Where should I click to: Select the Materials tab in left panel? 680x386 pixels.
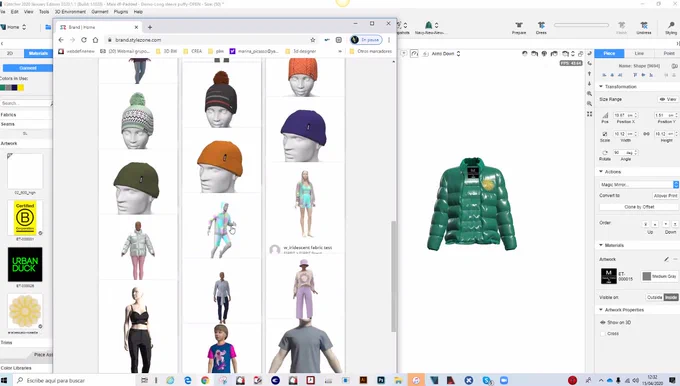coord(38,53)
